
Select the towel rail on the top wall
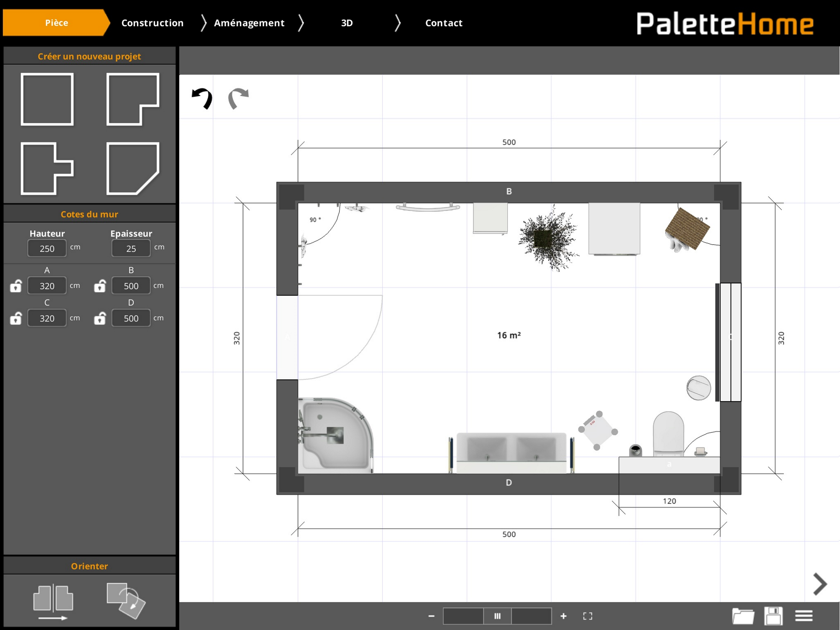point(428,207)
